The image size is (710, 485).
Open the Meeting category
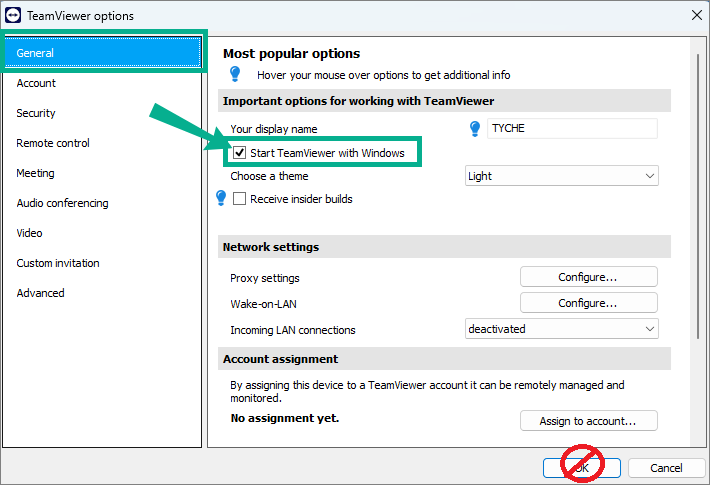coord(102,173)
